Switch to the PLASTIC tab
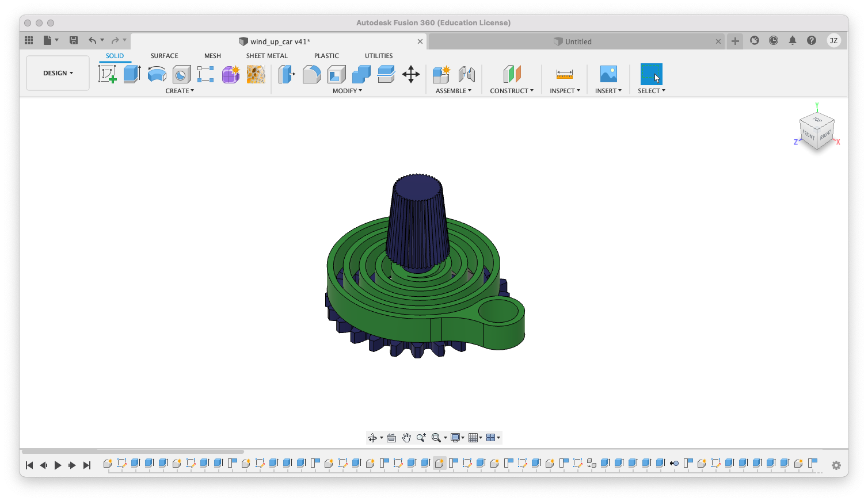Screen dimensions: 868x501 326,56
